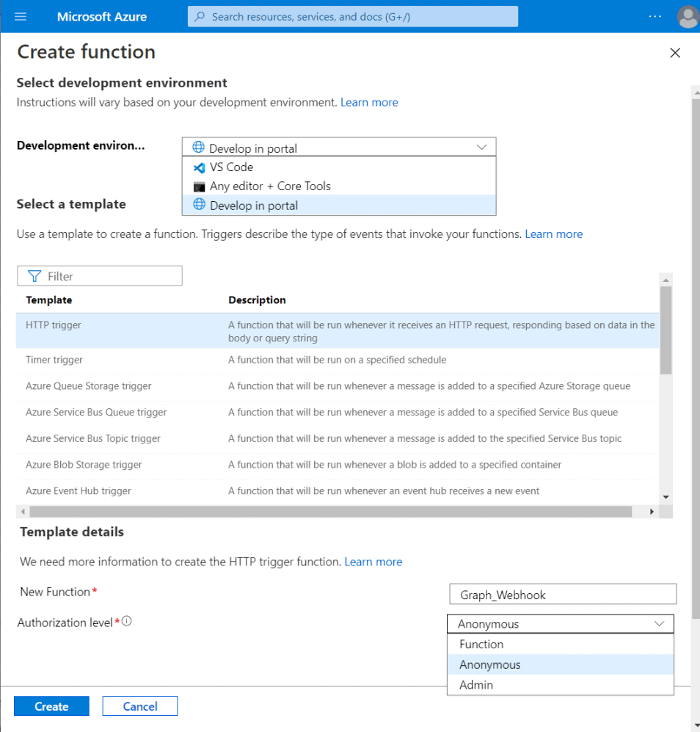Click the Create button

tap(51, 706)
